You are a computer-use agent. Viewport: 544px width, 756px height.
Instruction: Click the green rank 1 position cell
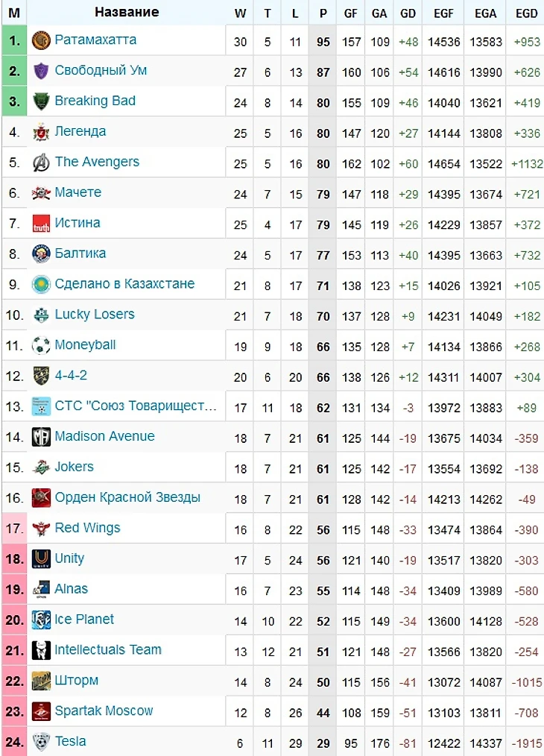pyautogui.click(x=14, y=41)
